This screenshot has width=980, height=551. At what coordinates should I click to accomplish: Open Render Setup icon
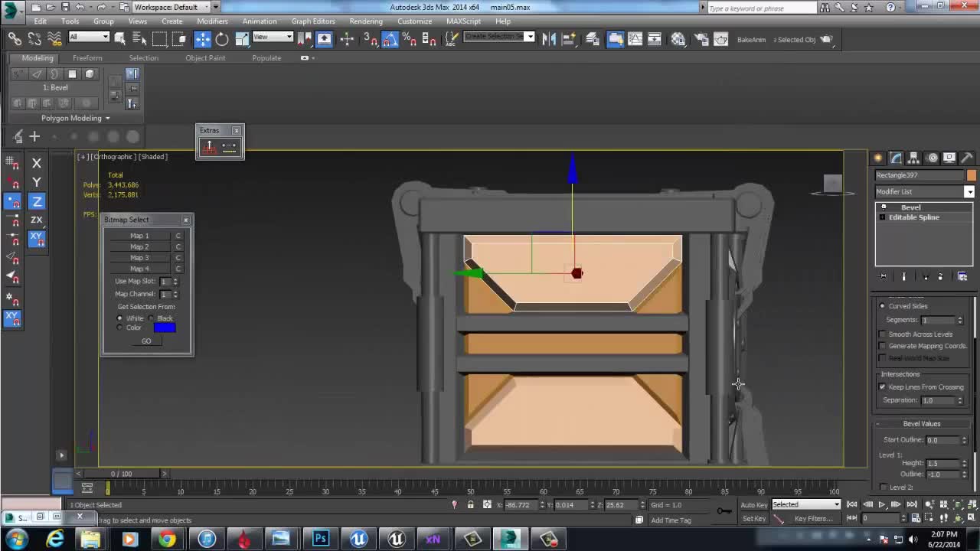click(701, 39)
